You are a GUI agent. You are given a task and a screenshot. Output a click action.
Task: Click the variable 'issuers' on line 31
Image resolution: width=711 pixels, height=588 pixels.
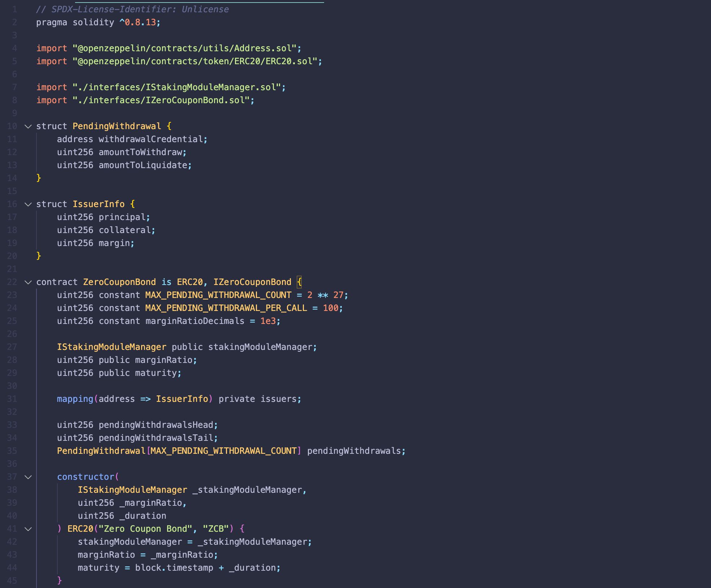pyautogui.click(x=279, y=399)
